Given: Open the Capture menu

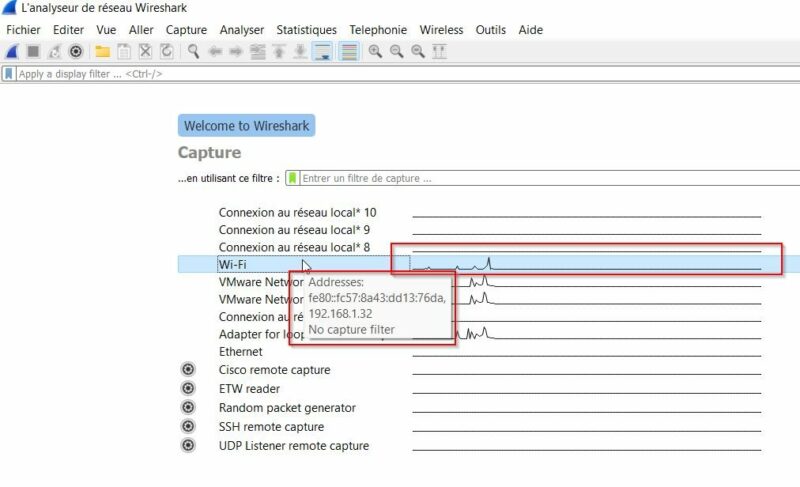Looking at the screenshot, I should [186, 30].
